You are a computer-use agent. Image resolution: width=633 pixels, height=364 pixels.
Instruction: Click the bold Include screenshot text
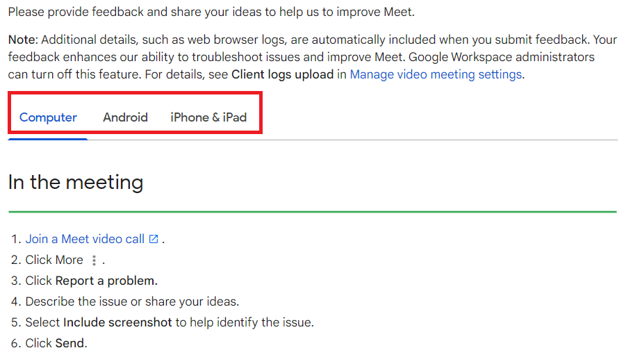[117, 322]
